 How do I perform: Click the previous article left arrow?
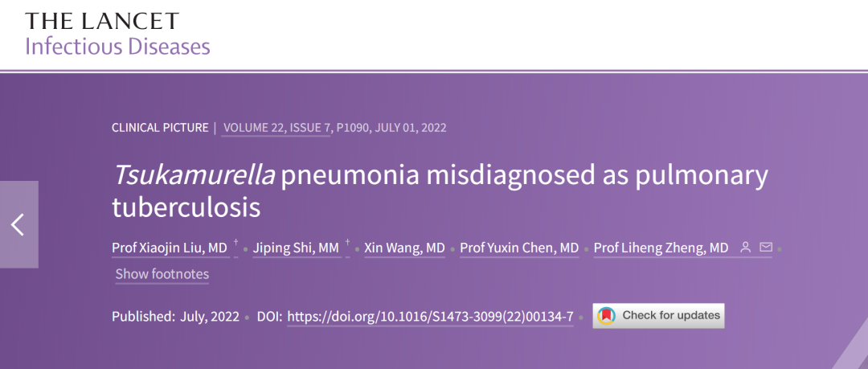(18, 225)
